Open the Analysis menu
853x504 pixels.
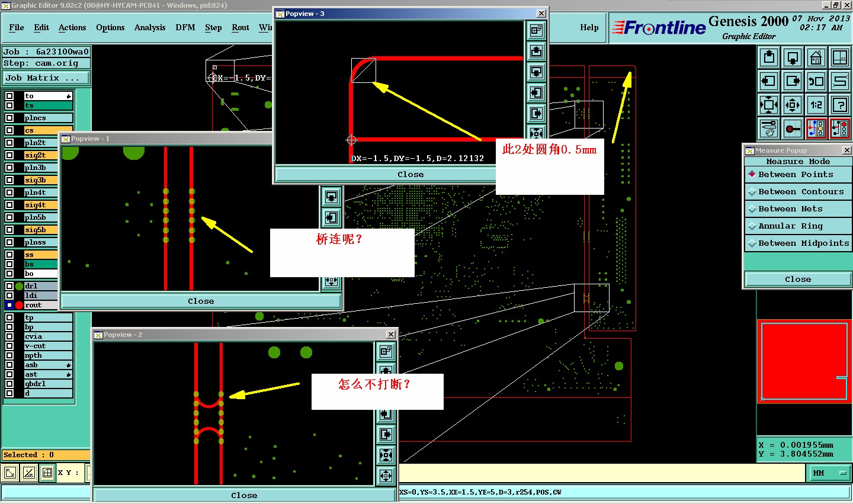click(x=150, y=28)
